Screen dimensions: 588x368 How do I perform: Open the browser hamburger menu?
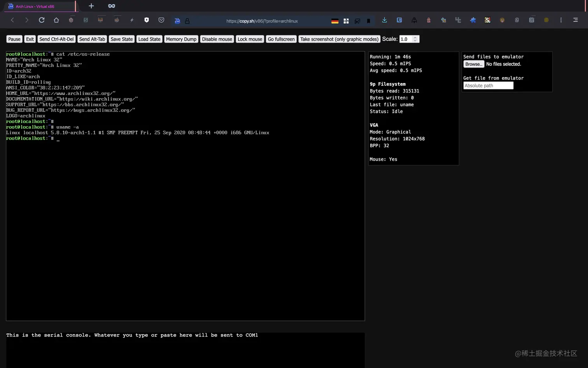click(576, 20)
